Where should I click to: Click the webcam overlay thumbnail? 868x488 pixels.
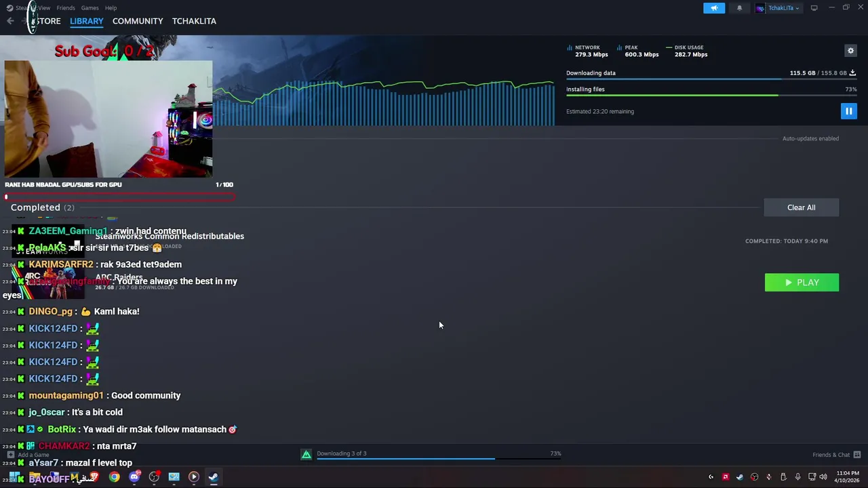point(108,119)
